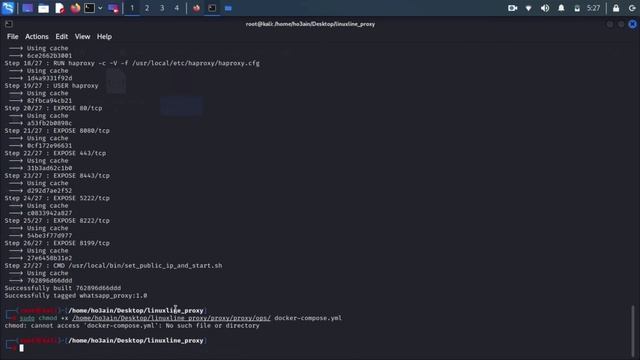Minimize the terminal window

[x=610, y=24]
